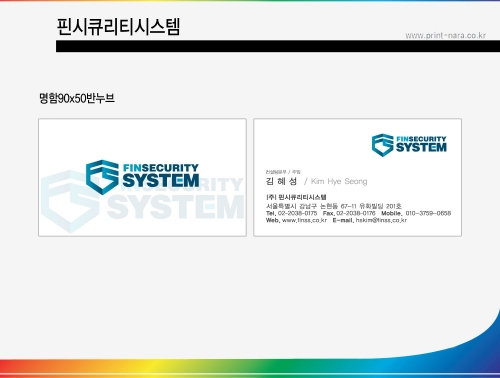
Task: Click the 명함90x50반누브 label
Action: 77,98
